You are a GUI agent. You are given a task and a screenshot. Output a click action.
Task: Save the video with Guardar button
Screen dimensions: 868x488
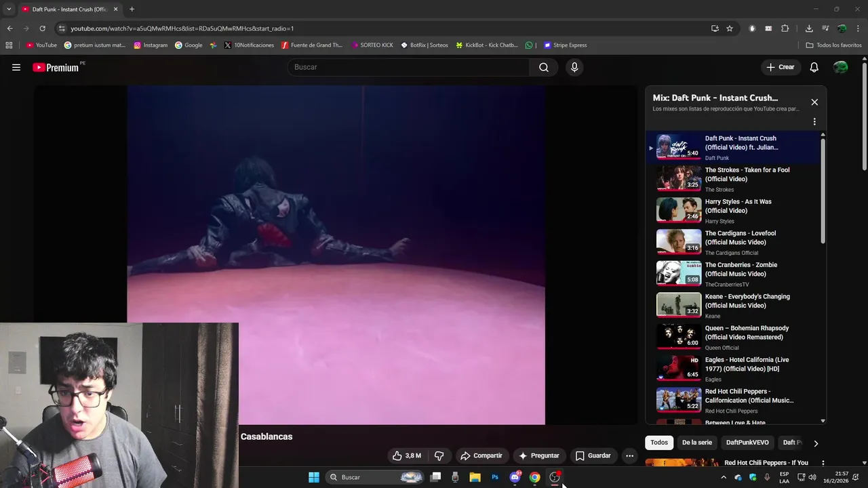[593, 455]
